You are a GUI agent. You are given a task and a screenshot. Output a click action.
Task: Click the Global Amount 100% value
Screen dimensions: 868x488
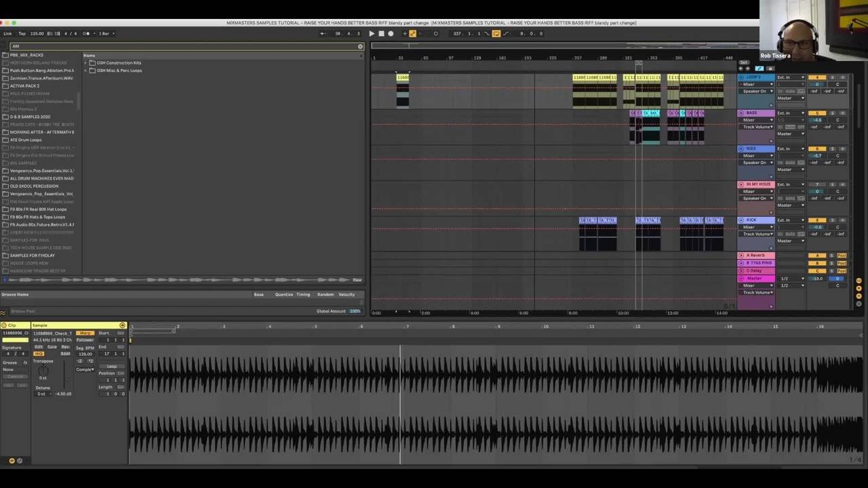pyautogui.click(x=355, y=311)
